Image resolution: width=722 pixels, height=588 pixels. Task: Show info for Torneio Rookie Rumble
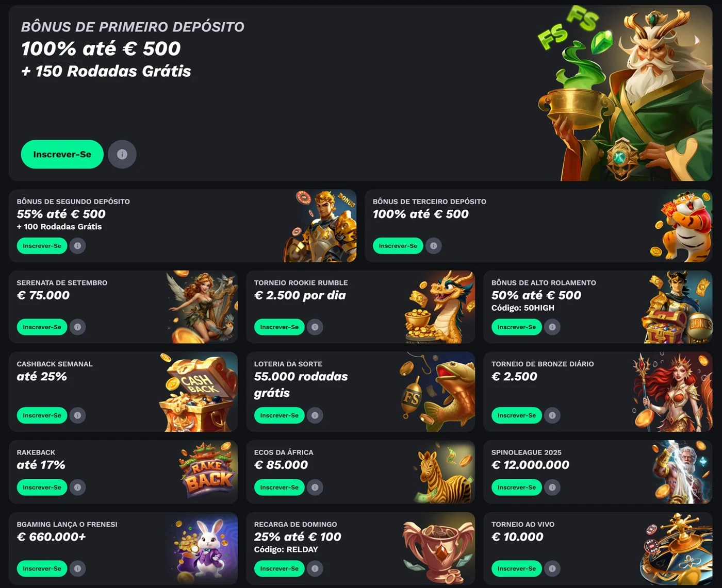point(315,327)
